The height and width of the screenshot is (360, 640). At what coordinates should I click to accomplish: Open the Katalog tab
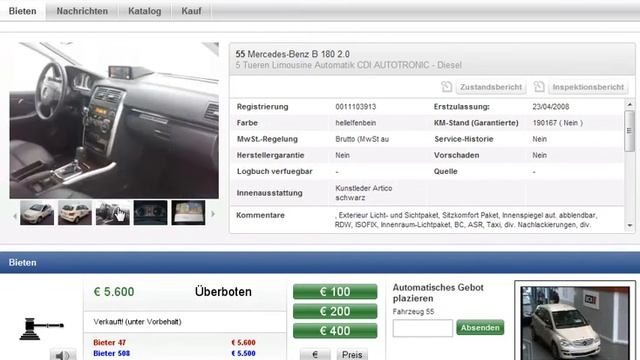coord(144,11)
